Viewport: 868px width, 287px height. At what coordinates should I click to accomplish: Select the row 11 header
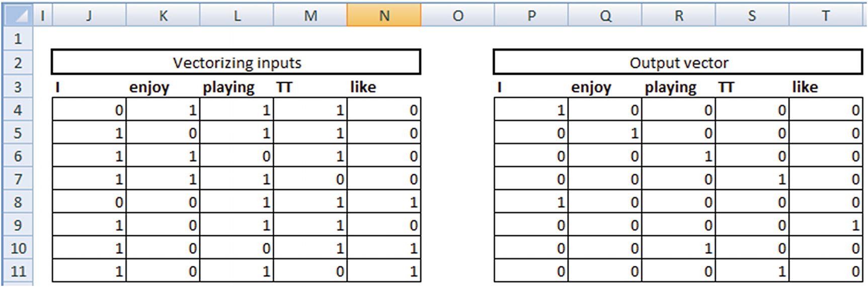tap(18, 271)
